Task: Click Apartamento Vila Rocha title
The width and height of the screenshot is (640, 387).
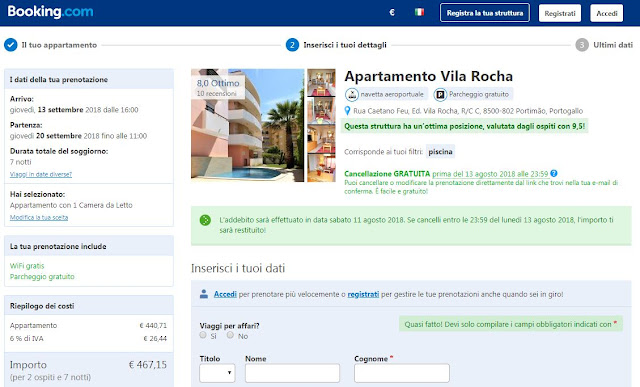Action: pos(428,76)
